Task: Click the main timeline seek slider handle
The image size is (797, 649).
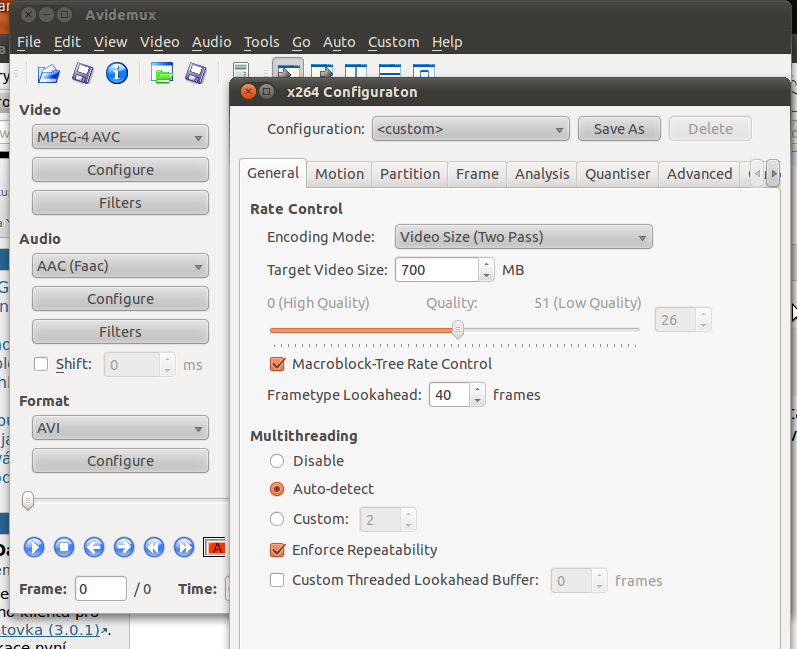Action: click(28, 501)
